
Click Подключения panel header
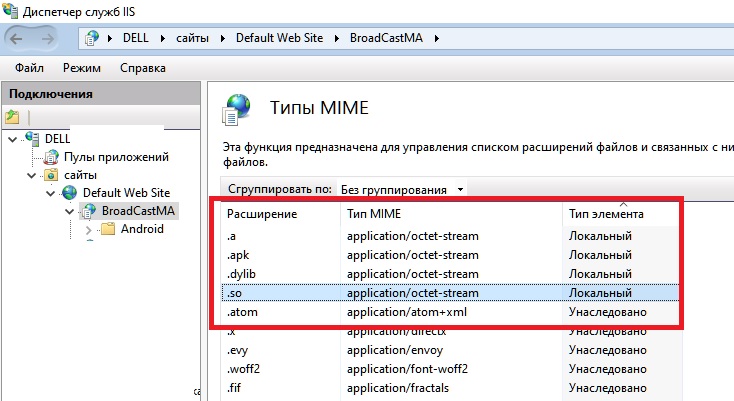coord(101,94)
